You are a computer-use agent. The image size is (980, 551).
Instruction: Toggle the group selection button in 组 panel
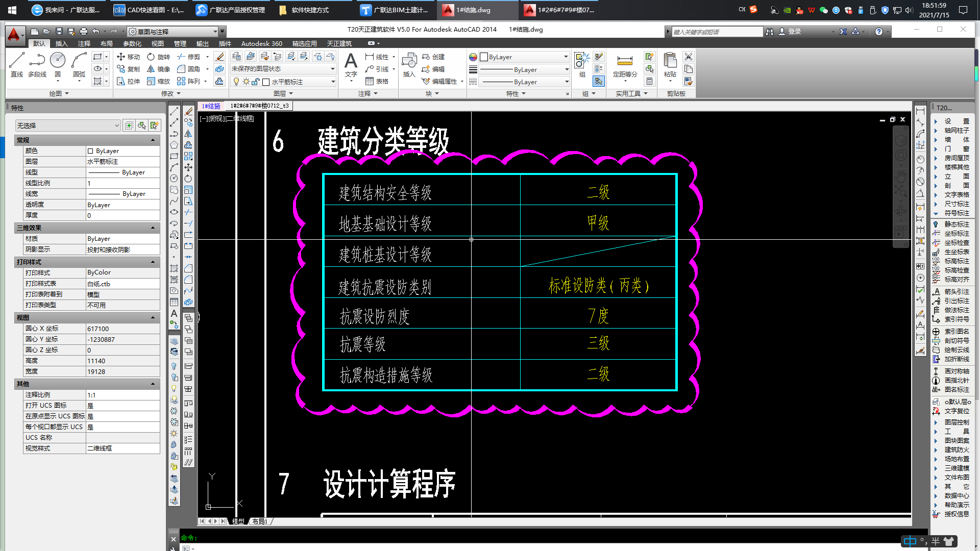point(599,81)
